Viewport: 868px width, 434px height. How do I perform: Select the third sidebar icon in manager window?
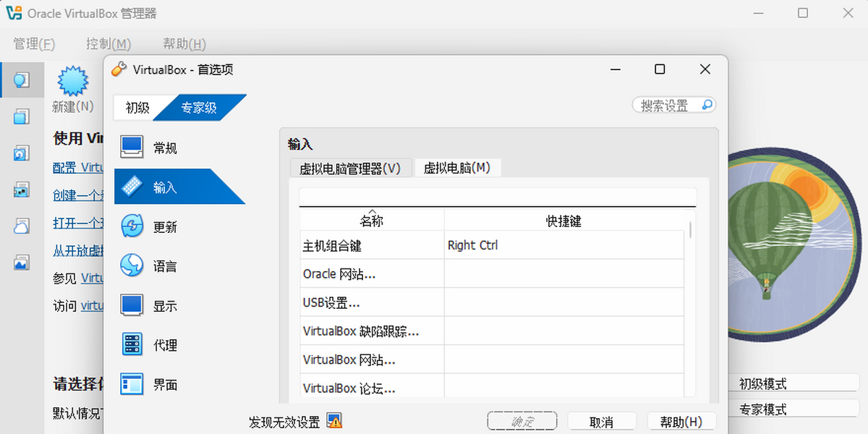coord(22,153)
